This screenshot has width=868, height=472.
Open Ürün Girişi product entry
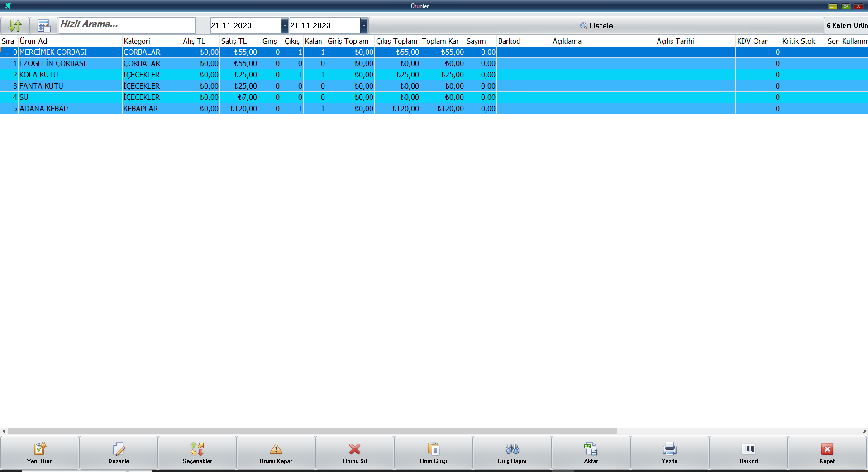[x=434, y=453]
